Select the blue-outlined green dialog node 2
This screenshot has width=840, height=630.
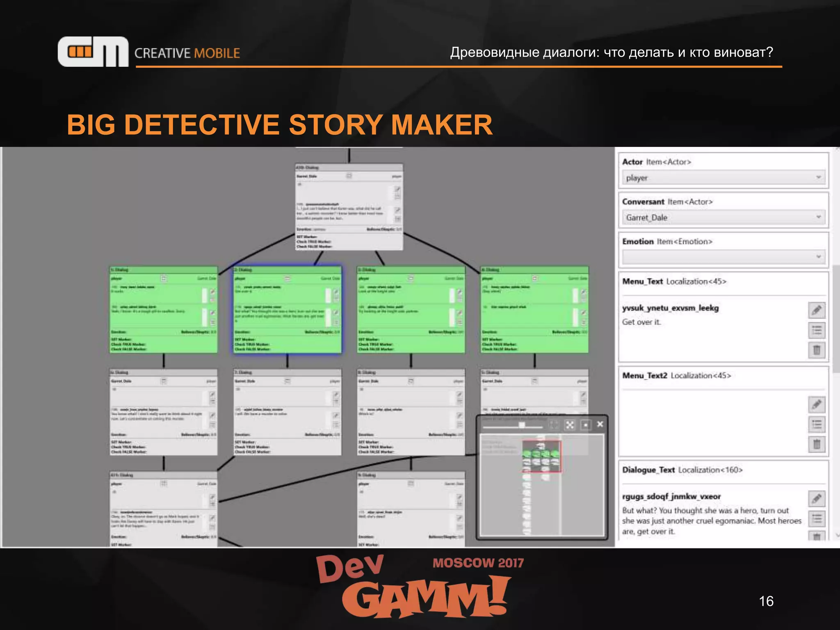click(x=287, y=310)
